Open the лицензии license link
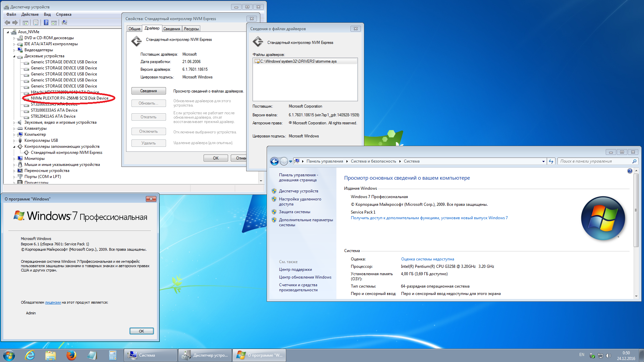The width and height of the screenshot is (644, 362). (53, 302)
